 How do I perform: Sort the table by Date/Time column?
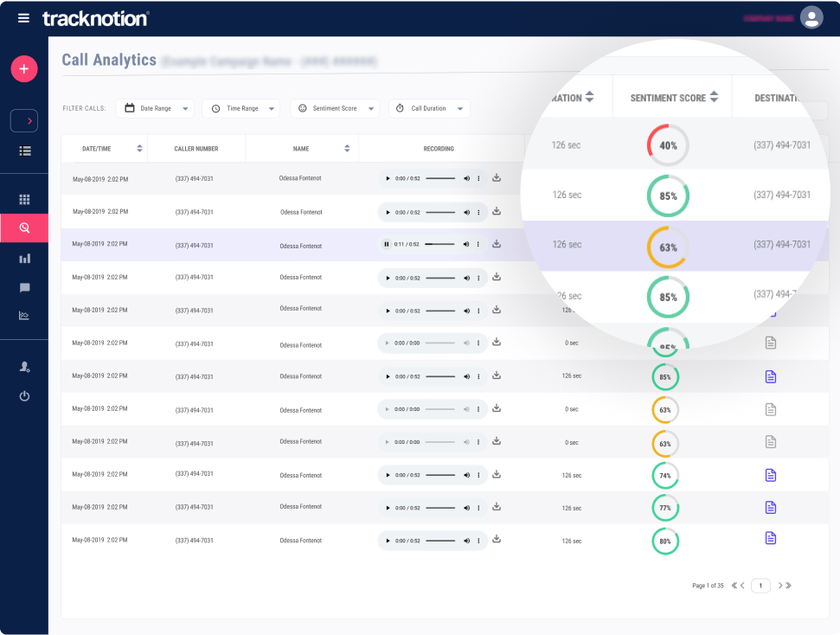pos(139,149)
